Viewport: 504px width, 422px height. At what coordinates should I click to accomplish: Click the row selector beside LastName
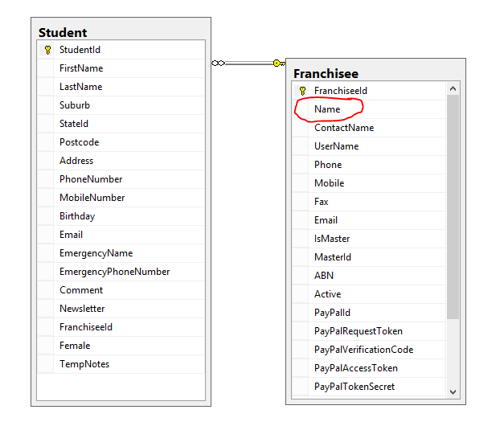[46, 87]
